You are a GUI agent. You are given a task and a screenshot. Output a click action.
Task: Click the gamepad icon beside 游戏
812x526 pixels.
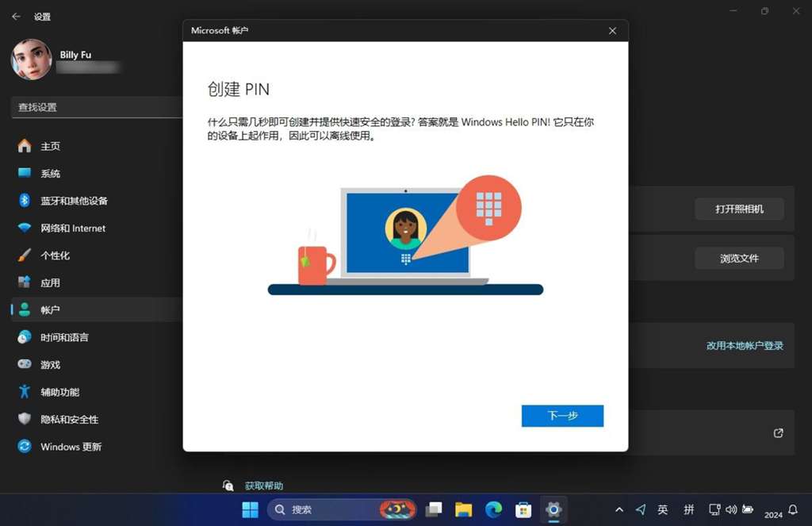(25, 364)
